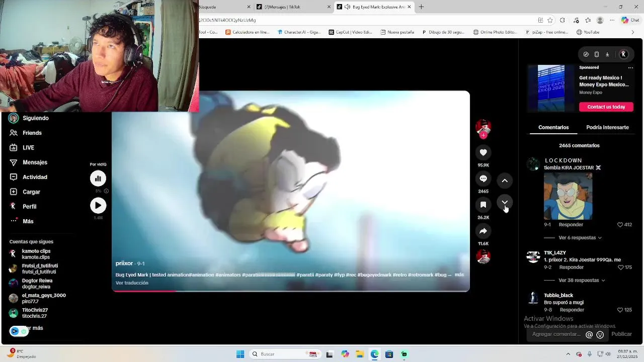This screenshot has height=362, width=644.
Task: Open the emoji picker in comment box
Action: [x=600, y=334]
